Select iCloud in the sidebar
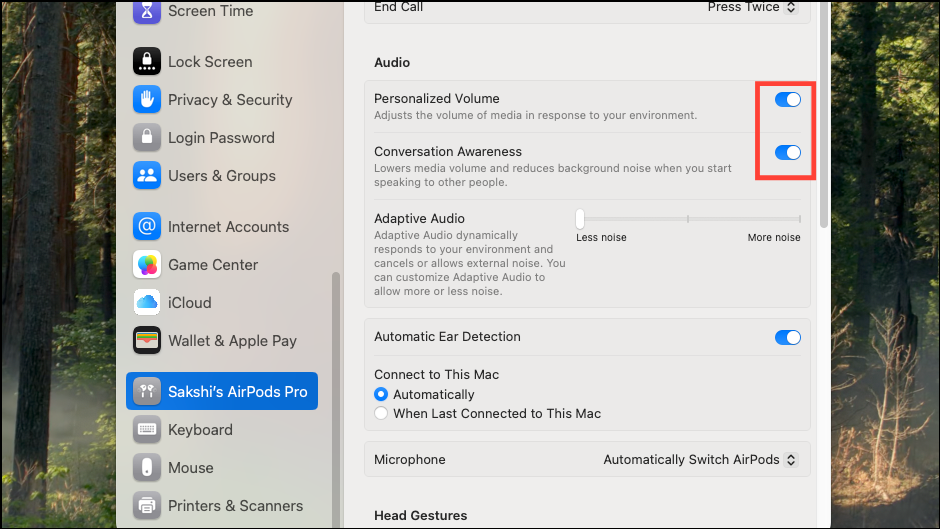 click(189, 303)
